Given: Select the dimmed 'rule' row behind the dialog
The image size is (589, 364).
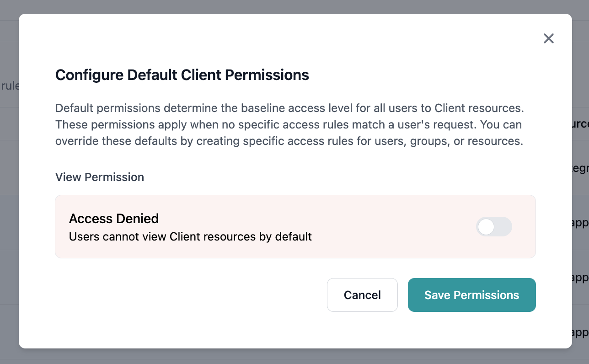Looking at the screenshot, I should (x=9, y=85).
